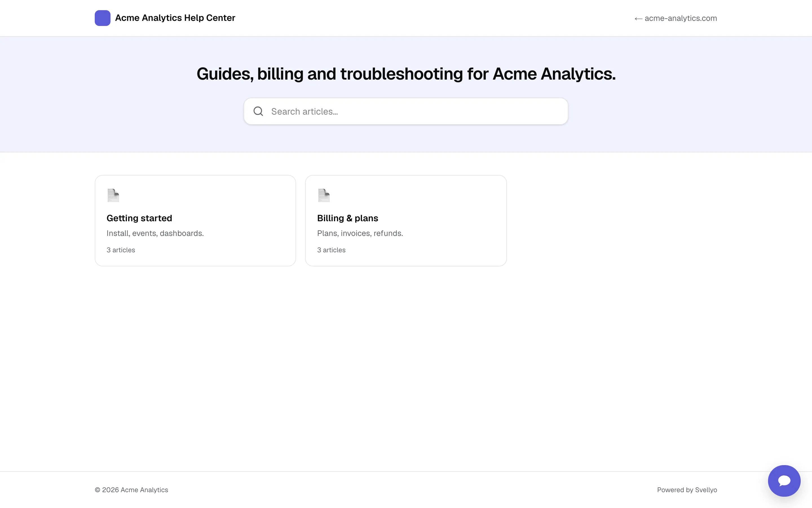Click the document icon on Getting started card

coord(113,195)
